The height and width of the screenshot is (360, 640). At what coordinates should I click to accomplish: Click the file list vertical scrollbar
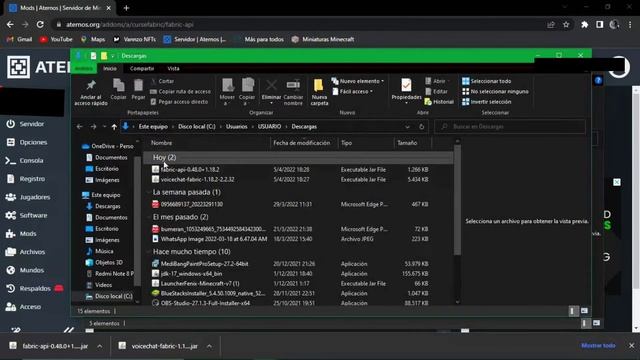pyautogui.click(x=457, y=200)
